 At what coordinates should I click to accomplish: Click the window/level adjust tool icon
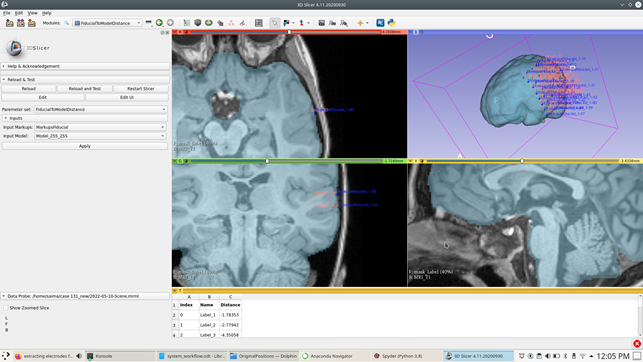(286, 23)
